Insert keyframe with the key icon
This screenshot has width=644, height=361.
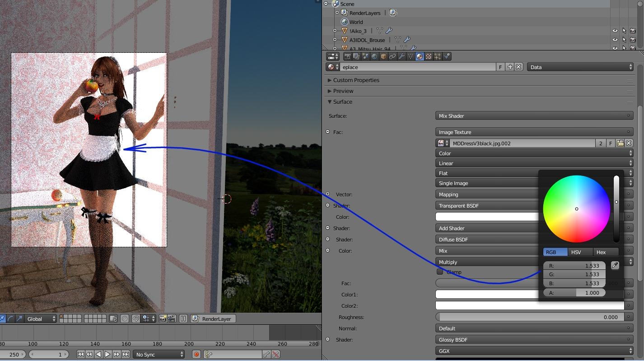point(266,354)
